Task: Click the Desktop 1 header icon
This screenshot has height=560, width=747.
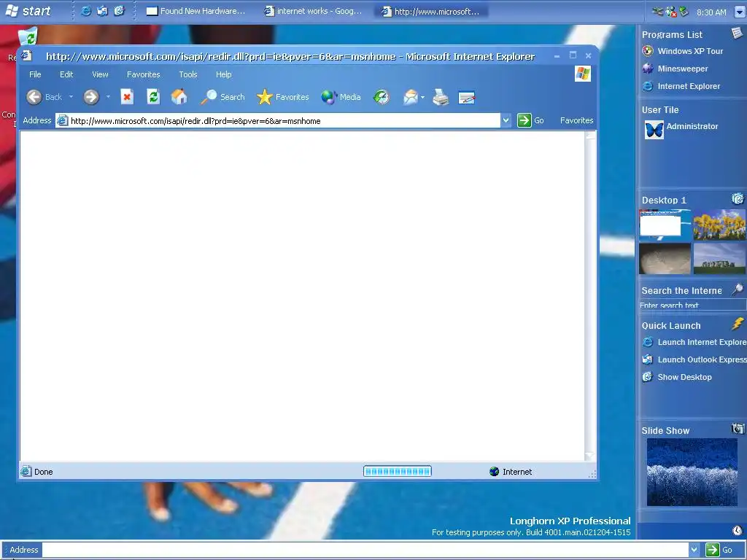Action: (x=738, y=198)
